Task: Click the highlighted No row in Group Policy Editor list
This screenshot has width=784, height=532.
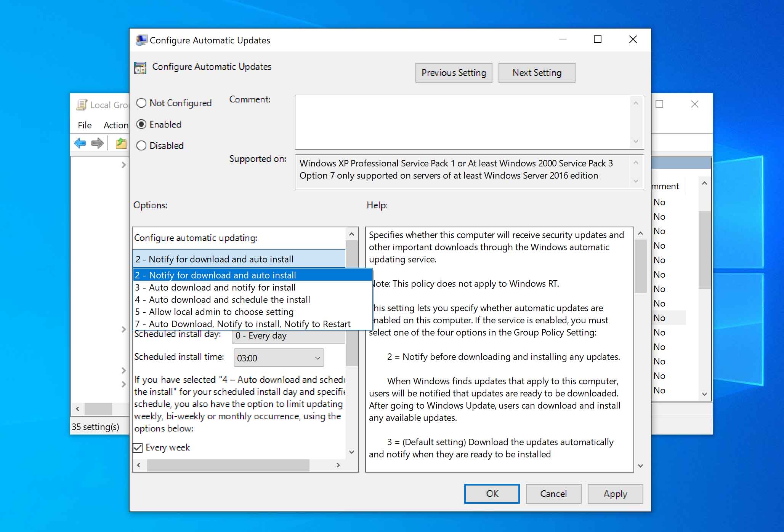Action: (669, 318)
